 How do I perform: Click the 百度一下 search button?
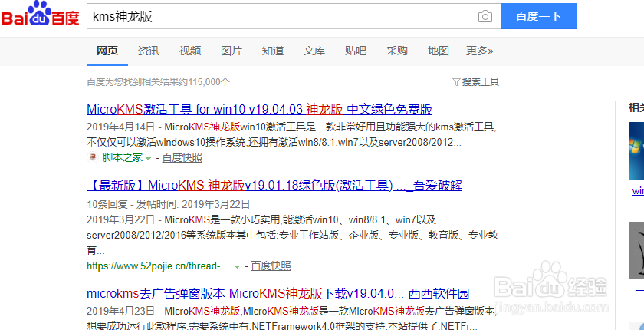pyautogui.click(x=539, y=16)
